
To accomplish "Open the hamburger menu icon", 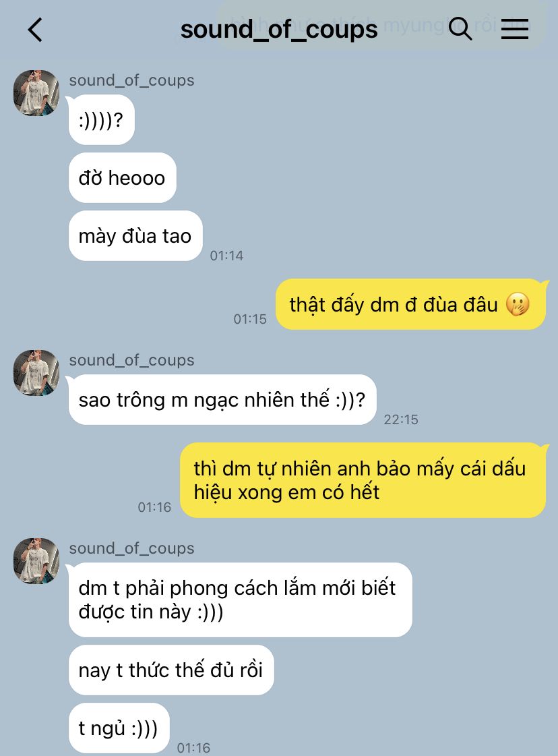I will (x=515, y=30).
